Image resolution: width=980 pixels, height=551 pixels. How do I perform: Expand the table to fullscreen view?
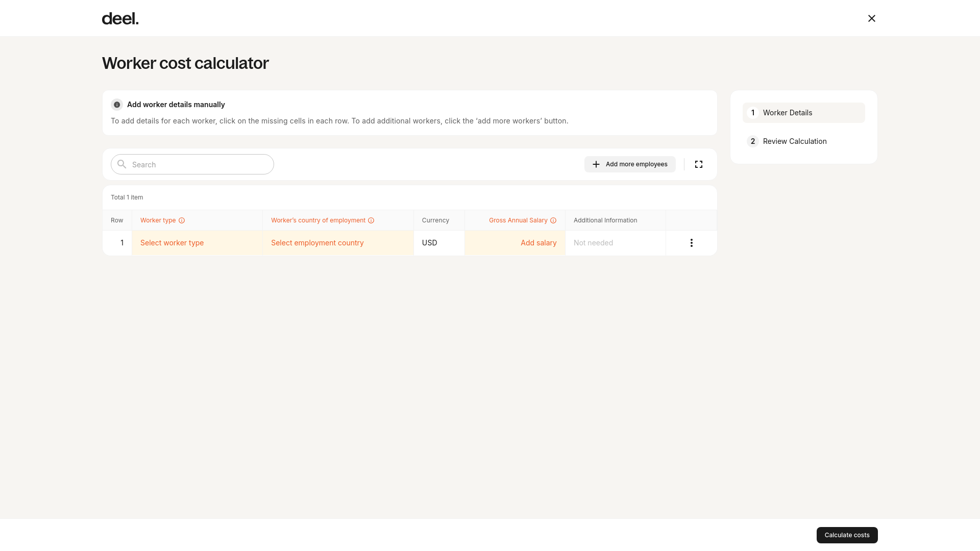(x=699, y=164)
